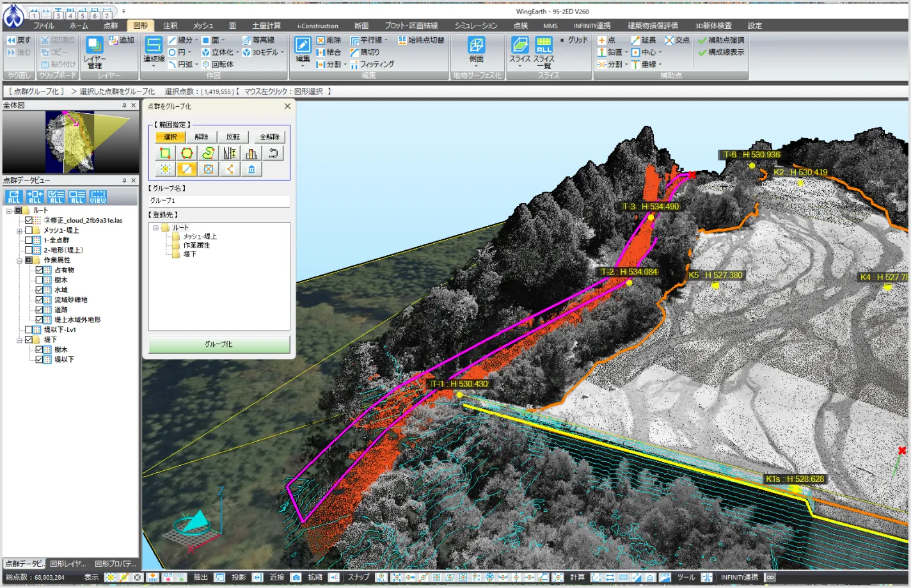Click the 等高線 contour line tool
This screenshot has height=588, width=911.
[x=258, y=40]
